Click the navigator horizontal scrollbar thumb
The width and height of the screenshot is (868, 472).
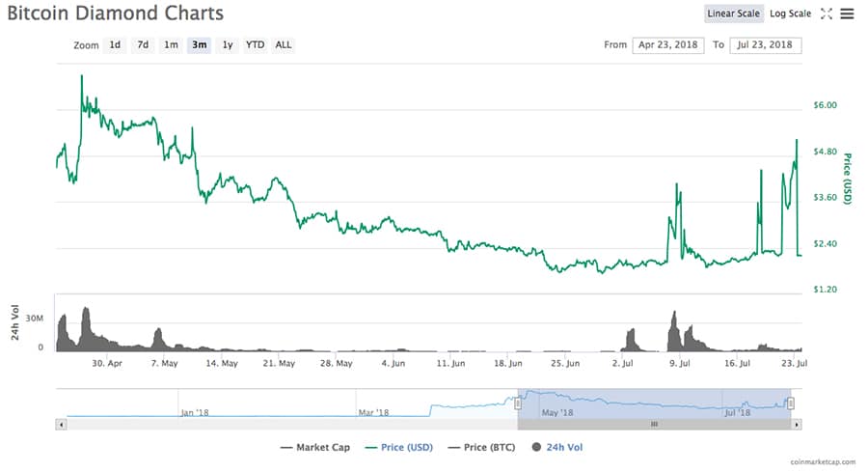point(654,424)
